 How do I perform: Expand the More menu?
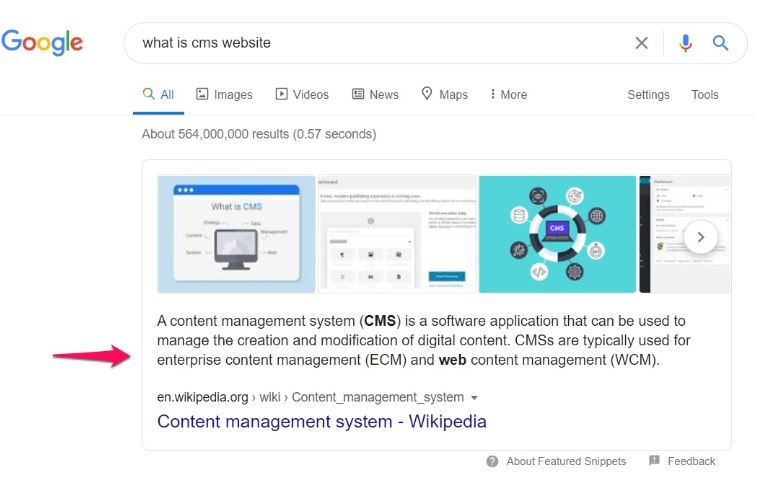click(508, 95)
